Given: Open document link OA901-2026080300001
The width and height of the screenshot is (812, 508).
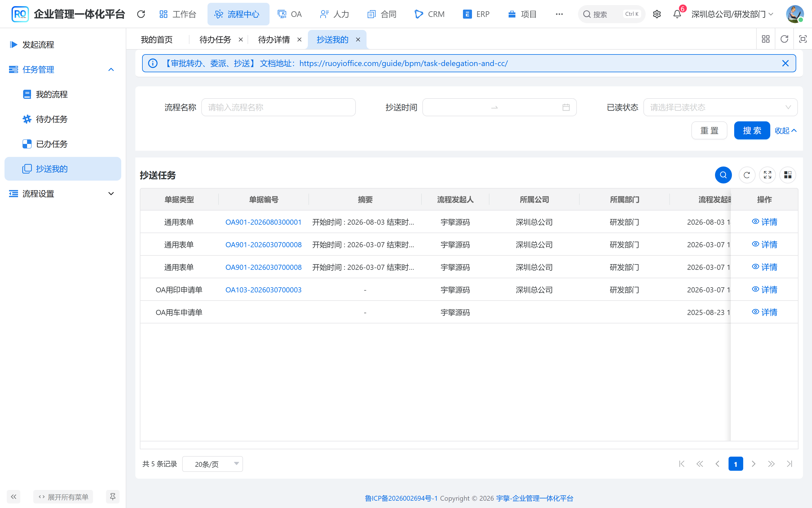Looking at the screenshot, I should (263, 222).
